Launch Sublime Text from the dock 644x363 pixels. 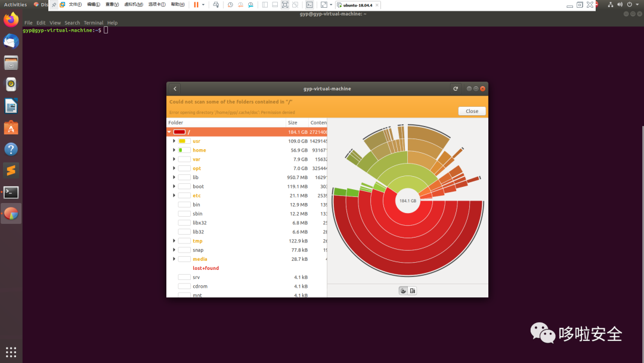click(11, 171)
